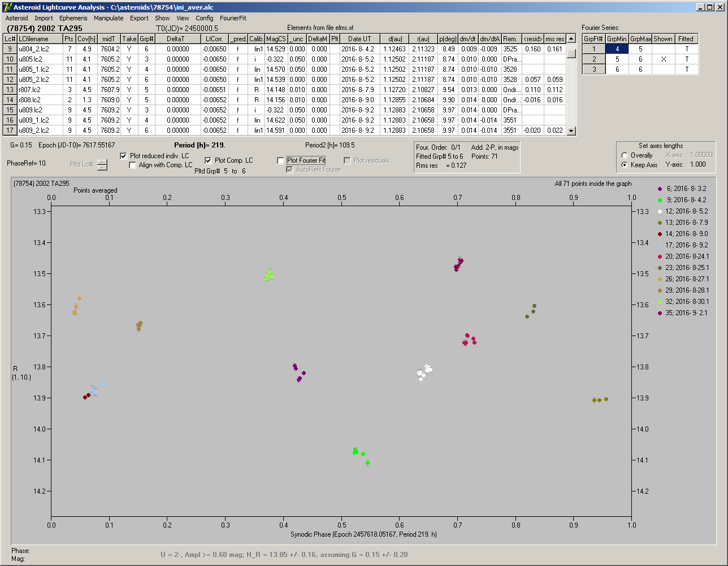Click the Date UT column header
The height and width of the screenshot is (566, 728).
(359, 39)
